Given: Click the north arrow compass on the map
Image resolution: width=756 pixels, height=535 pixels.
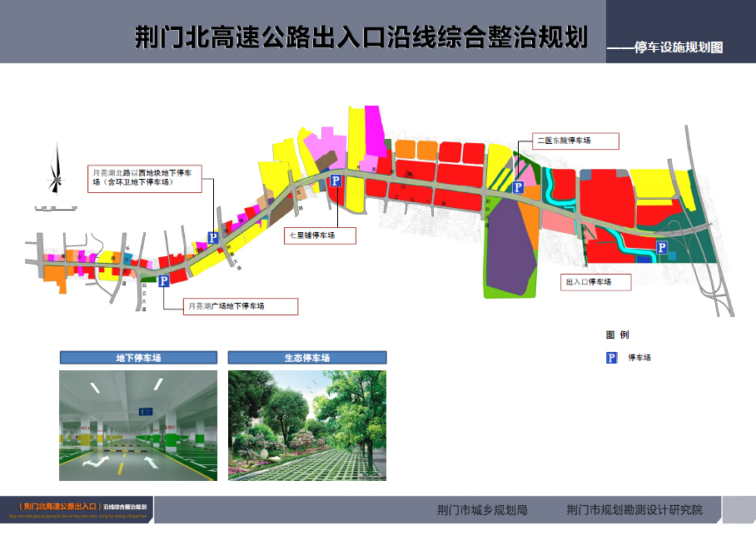Looking at the screenshot, I should click(56, 169).
